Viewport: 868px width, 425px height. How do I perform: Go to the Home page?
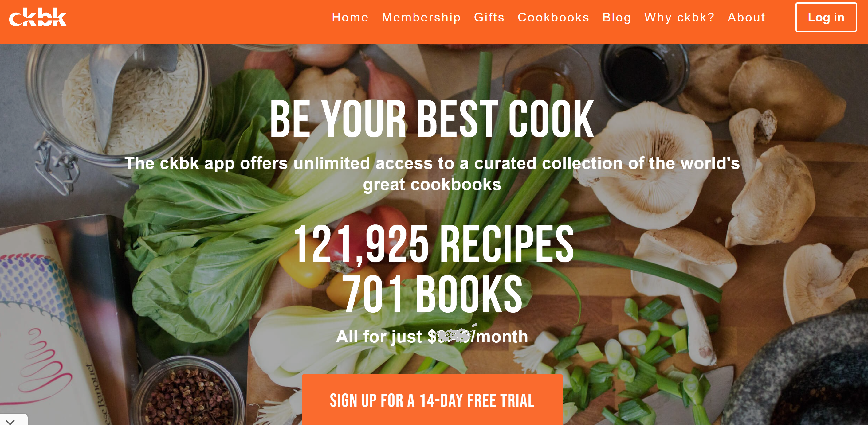pos(350,17)
